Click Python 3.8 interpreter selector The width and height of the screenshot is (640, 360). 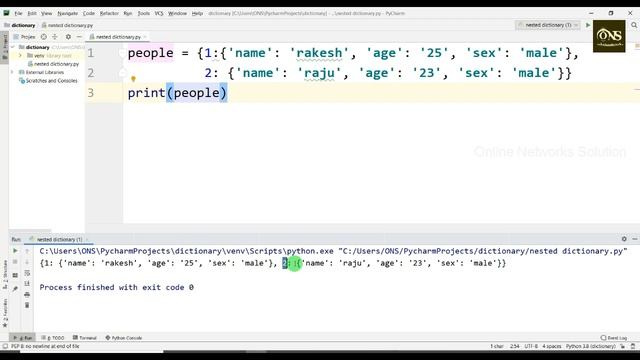591,347
